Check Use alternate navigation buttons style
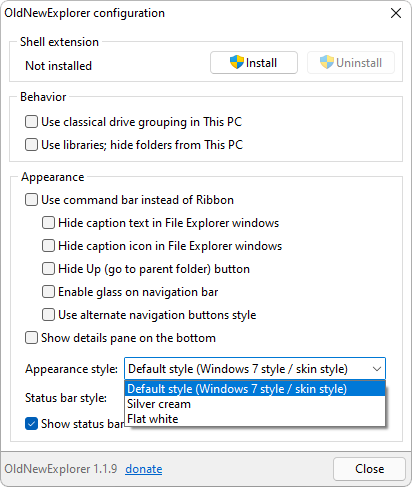This screenshot has width=412, height=487. [x=48, y=315]
